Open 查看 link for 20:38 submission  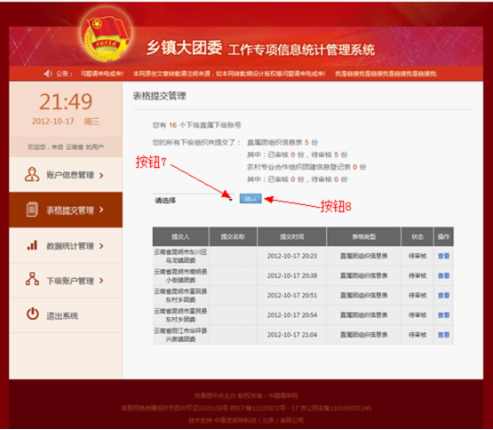(x=444, y=276)
